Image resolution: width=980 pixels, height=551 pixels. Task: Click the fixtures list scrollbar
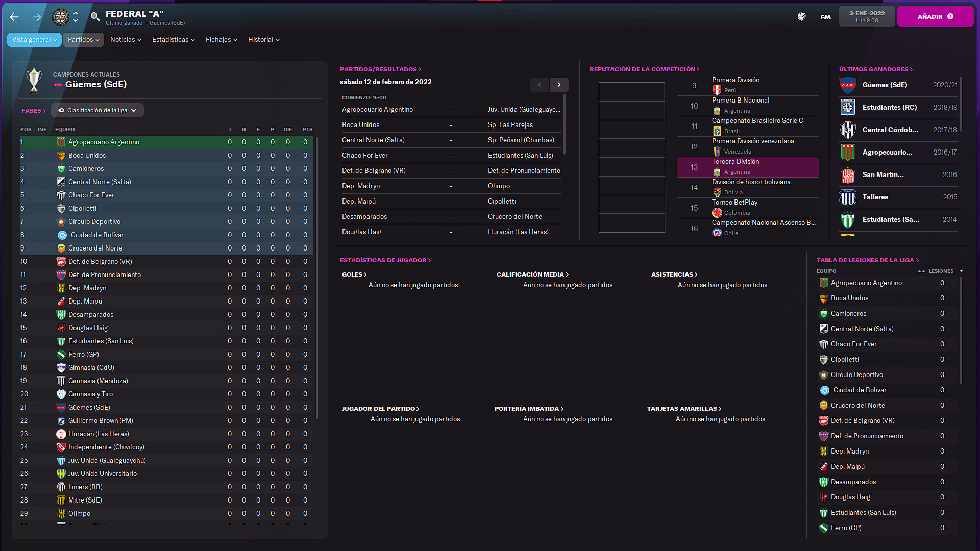564,124
